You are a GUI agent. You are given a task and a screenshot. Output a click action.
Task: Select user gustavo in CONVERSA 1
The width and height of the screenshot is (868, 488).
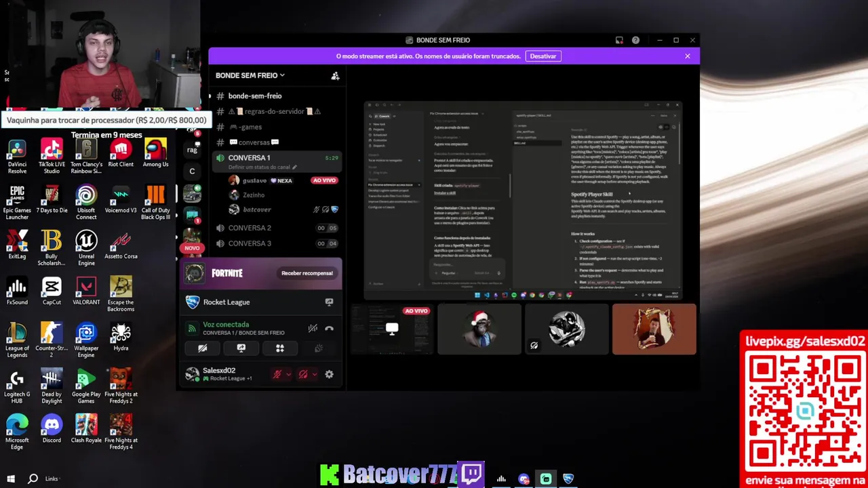click(x=282, y=180)
